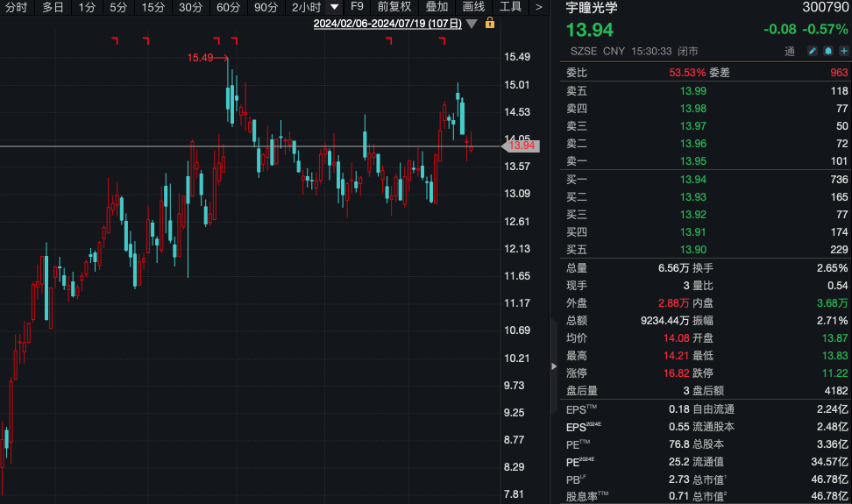This screenshot has width=852, height=504.
Task: Click the F9 button
Action: (x=357, y=7)
